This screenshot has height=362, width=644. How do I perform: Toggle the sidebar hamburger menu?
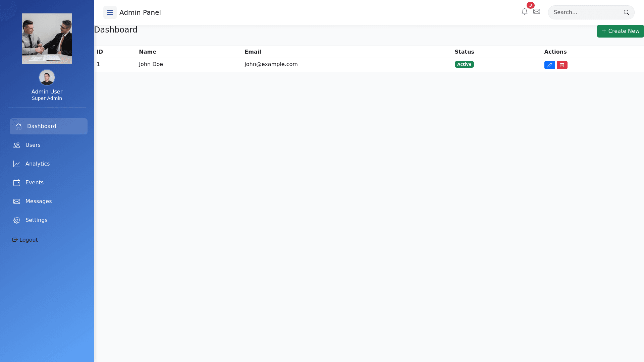pos(110,12)
